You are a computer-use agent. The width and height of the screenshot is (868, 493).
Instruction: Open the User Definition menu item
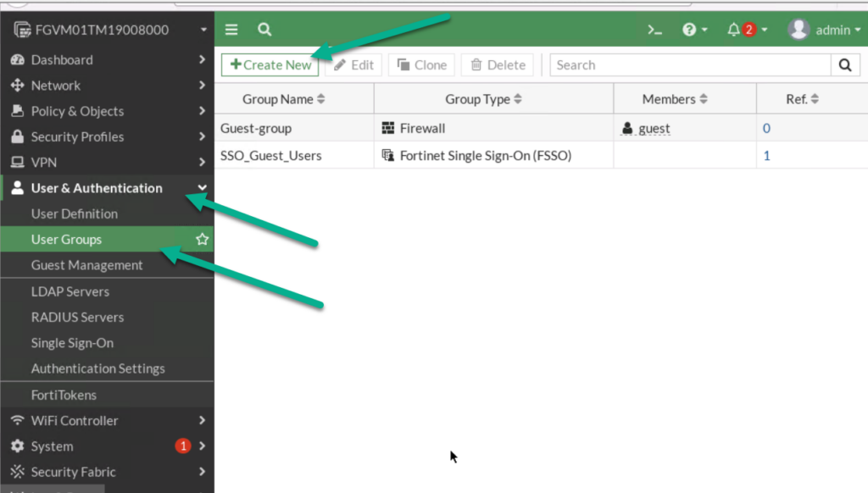[x=72, y=213]
